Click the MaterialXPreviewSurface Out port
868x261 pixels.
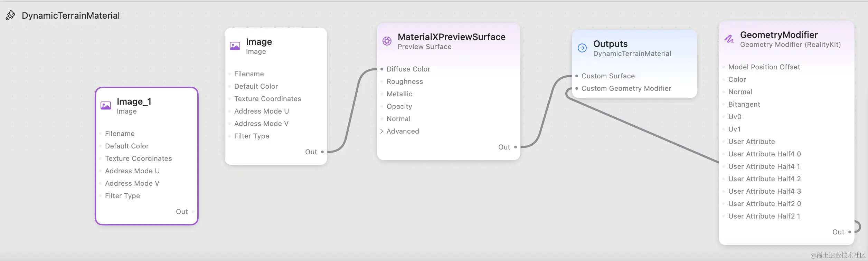pos(516,147)
